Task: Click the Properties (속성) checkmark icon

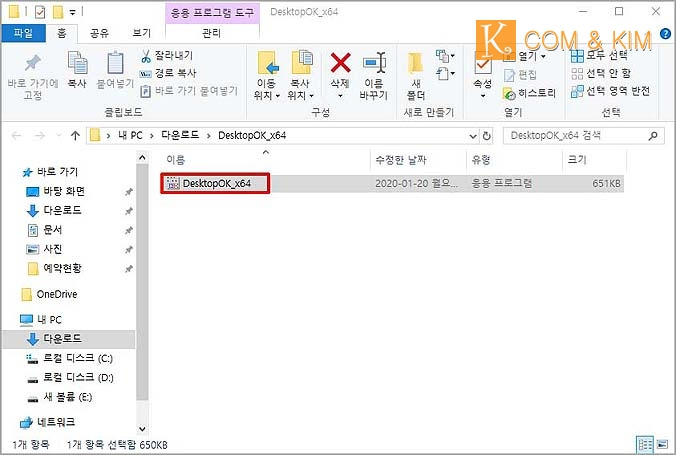Action: [x=482, y=65]
